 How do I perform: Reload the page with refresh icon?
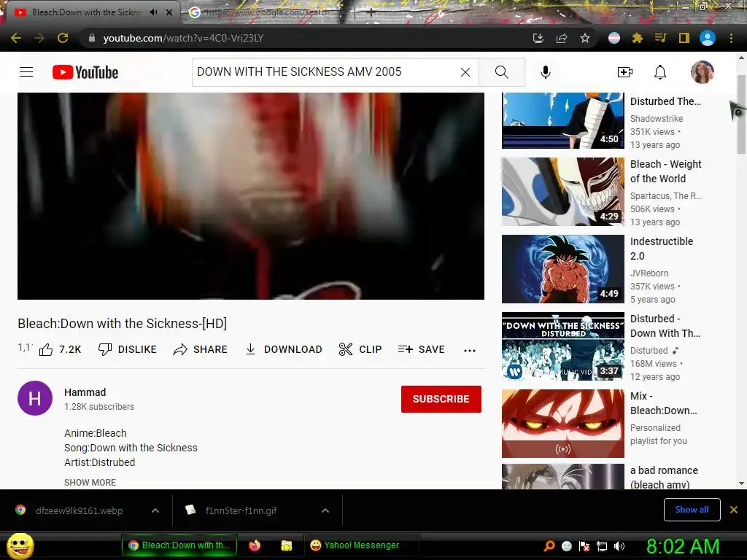[x=63, y=38]
